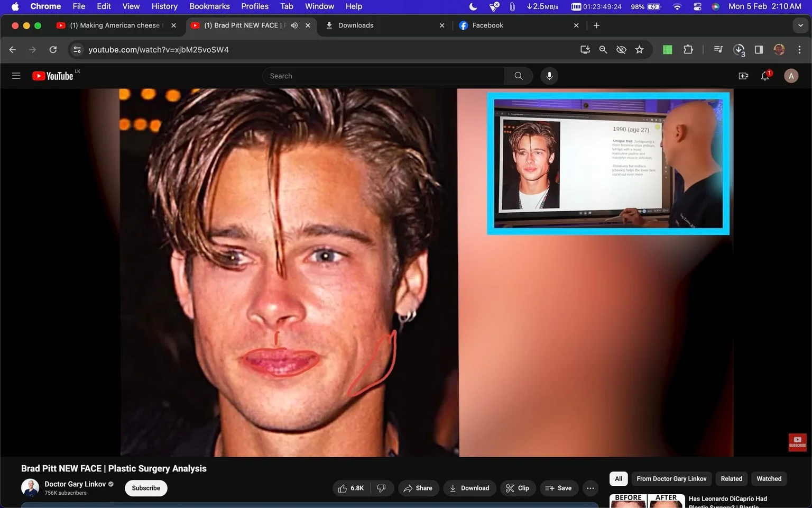Open the History menu in the menu bar

(164, 6)
